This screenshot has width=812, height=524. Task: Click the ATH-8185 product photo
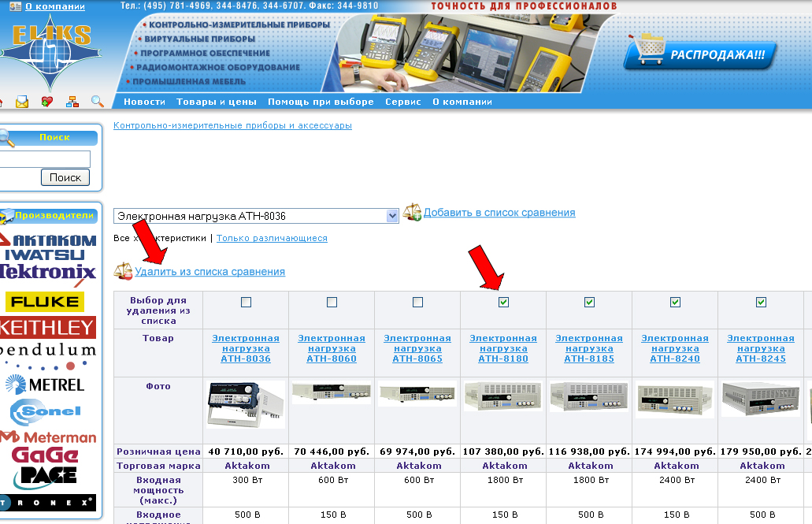589,397
